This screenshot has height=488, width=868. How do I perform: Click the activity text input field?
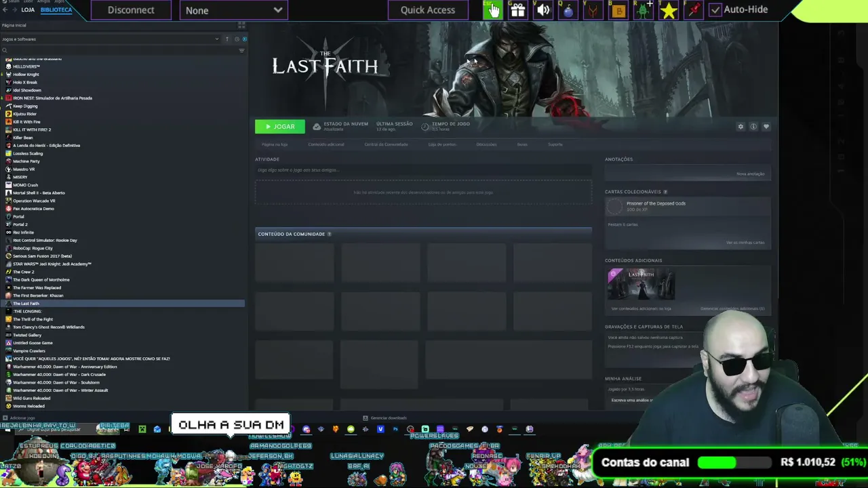point(423,170)
